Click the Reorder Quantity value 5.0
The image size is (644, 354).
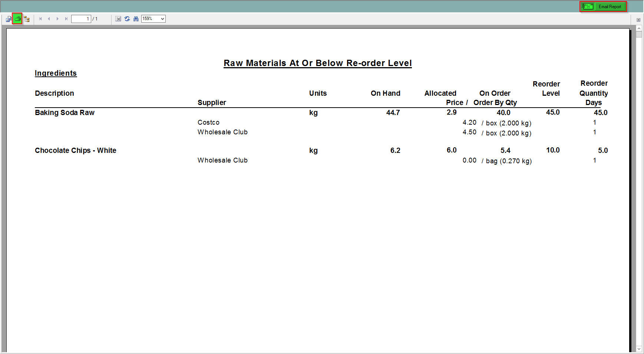click(603, 150)
